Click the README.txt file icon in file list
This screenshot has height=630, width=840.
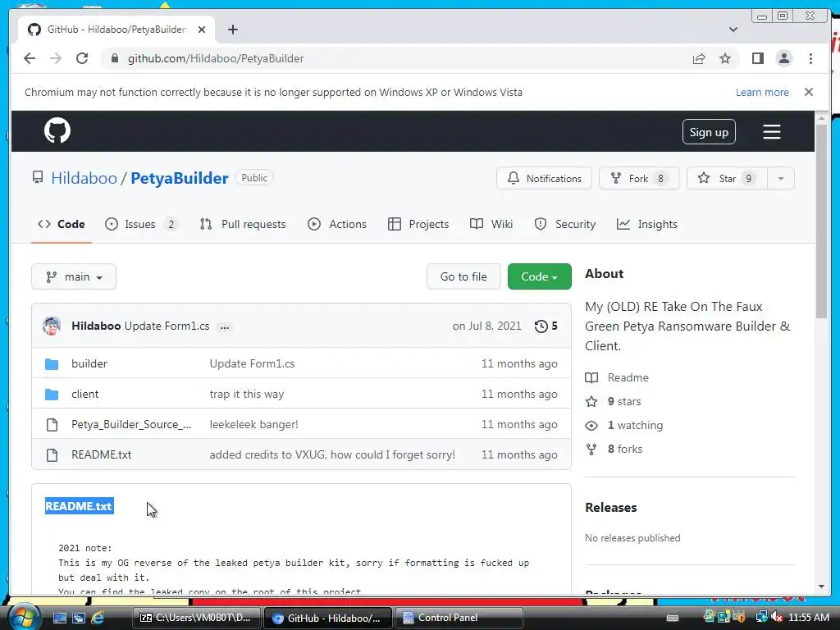point(52,455)
